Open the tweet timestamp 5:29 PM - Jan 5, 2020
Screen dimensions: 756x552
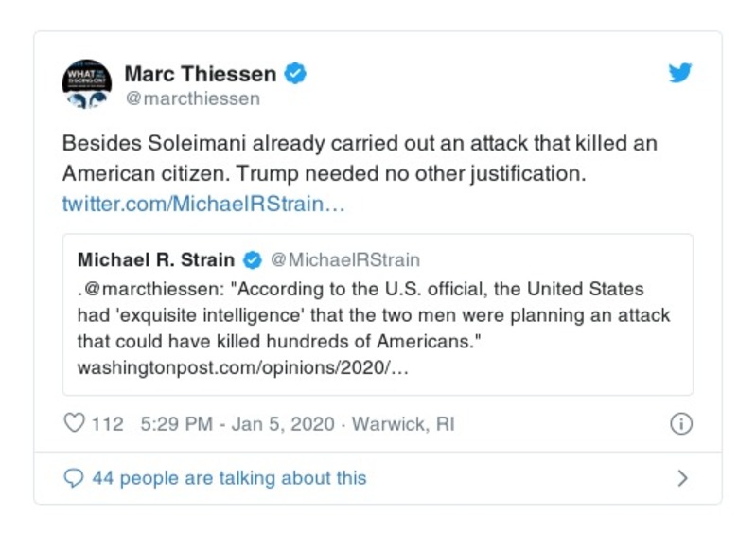tap(237, 424)
